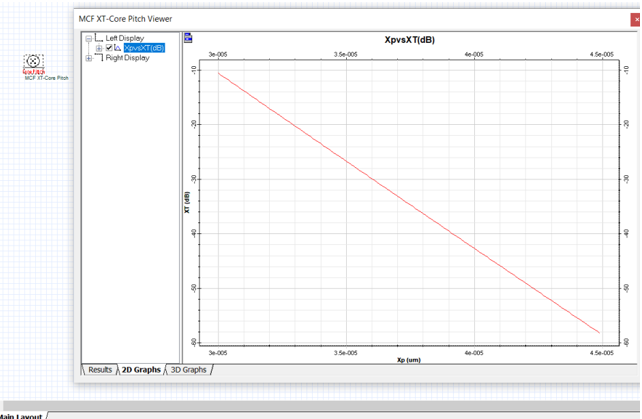Select the Left Display tree item

point(125,38)
